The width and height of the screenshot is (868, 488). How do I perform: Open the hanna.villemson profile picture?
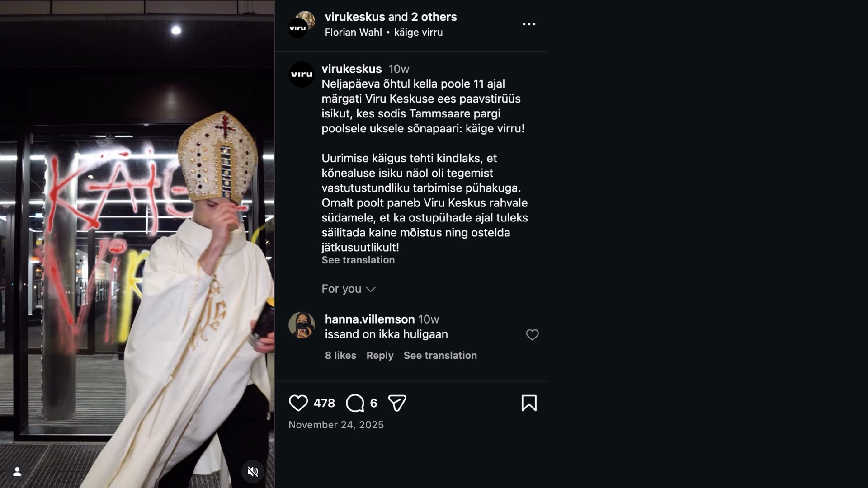(302, 325)
